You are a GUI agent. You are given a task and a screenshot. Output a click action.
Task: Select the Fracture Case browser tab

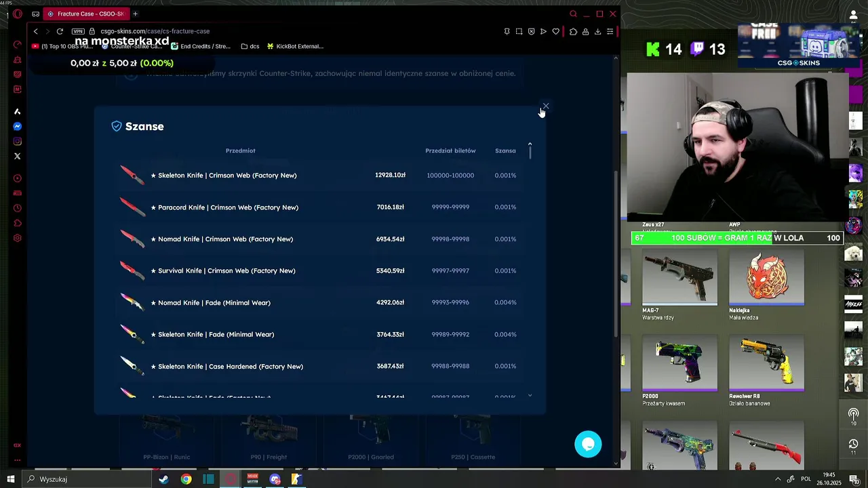pos(86,14)
